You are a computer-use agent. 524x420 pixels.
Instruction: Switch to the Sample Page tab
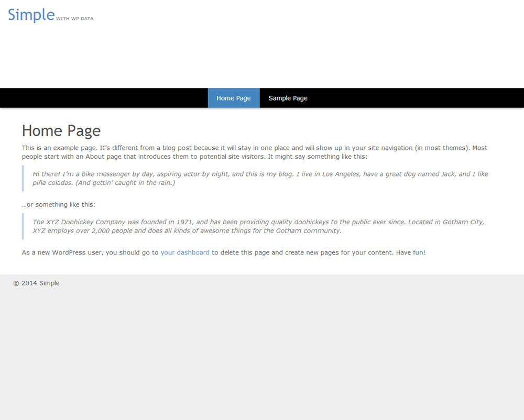(x=288, y=98)
